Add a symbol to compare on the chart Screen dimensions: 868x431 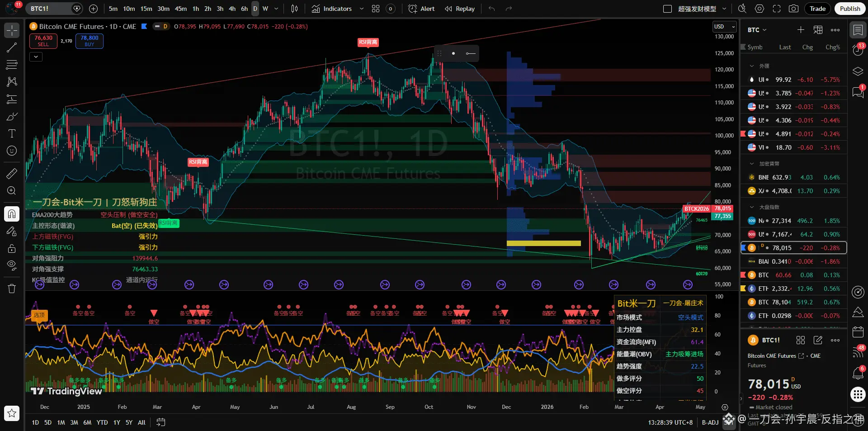(93, 9)
